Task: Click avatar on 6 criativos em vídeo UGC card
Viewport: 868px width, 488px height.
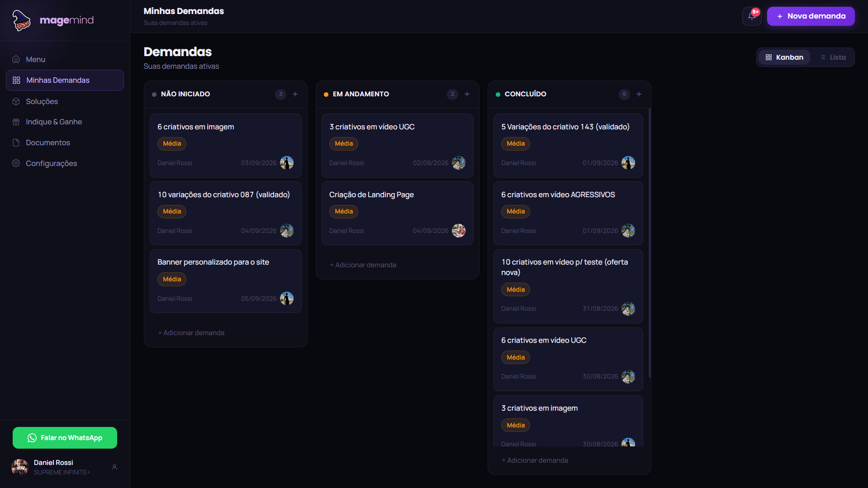Action: click(x=628, y=377)
